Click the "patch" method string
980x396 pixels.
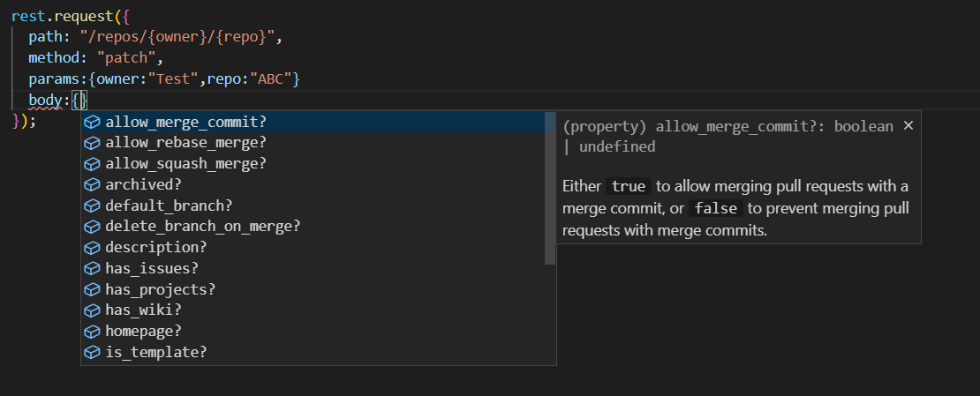pos(125,58)
